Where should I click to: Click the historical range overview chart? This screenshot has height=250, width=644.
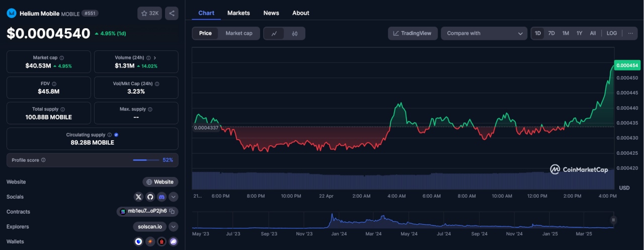point(403,220)
